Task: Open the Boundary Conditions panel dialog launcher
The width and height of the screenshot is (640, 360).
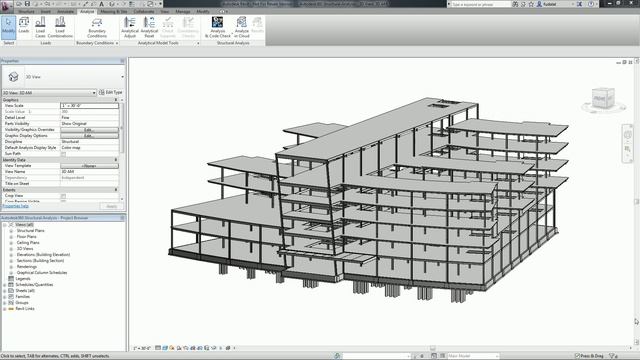Action: tap(117, 43)
